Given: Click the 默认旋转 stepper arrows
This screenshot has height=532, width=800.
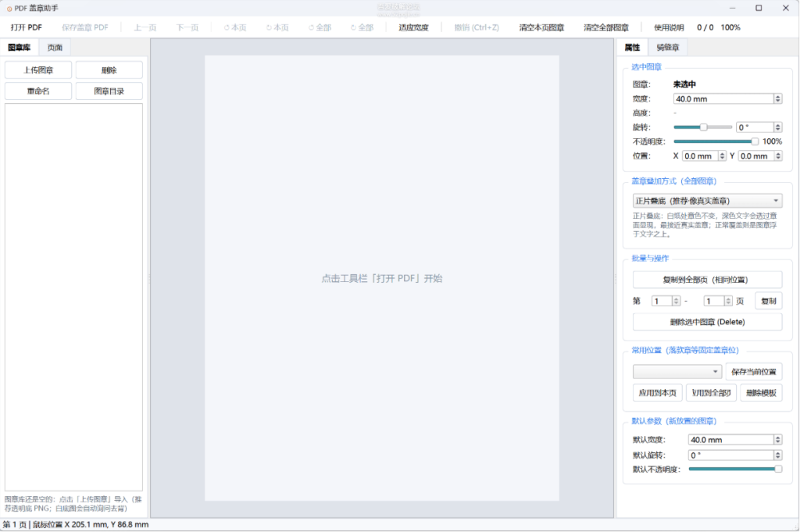Looking at the screenshot, I should coord(778,455).
